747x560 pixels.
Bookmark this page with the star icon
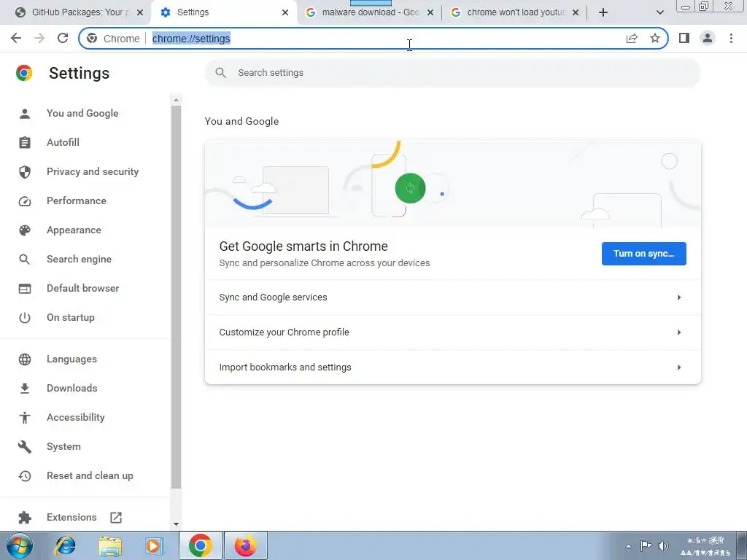click(x=655, y=38)
